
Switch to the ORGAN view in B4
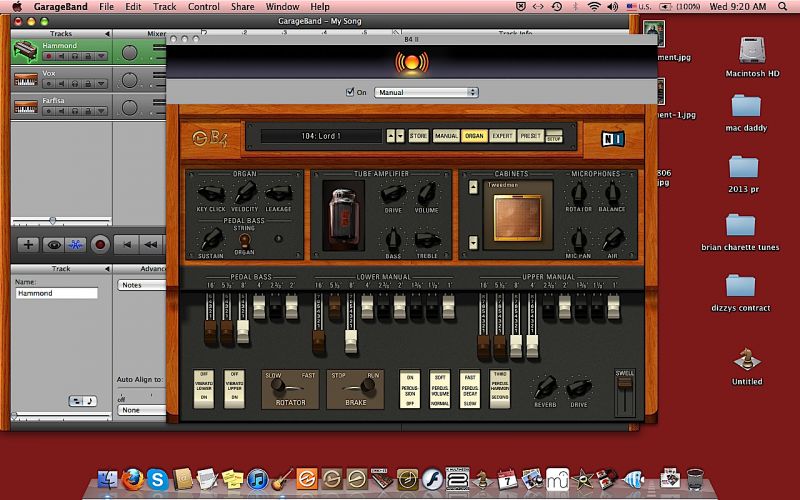(x=474, y=136)
